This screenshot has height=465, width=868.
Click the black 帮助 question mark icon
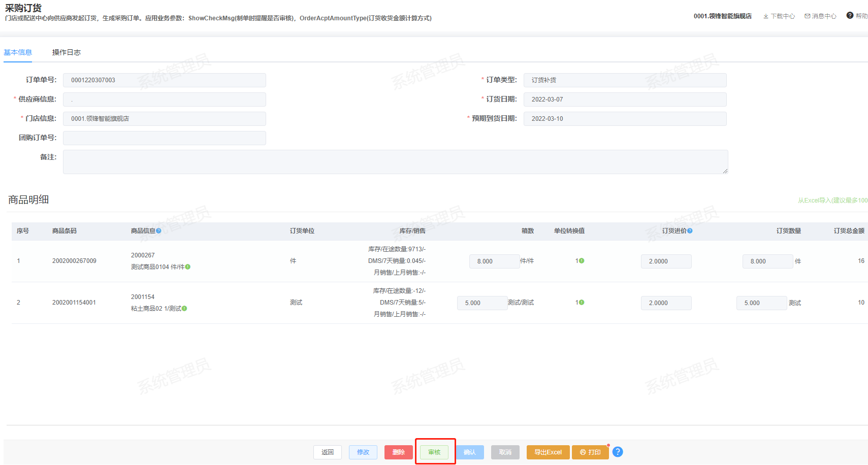[x=850, y=16]
